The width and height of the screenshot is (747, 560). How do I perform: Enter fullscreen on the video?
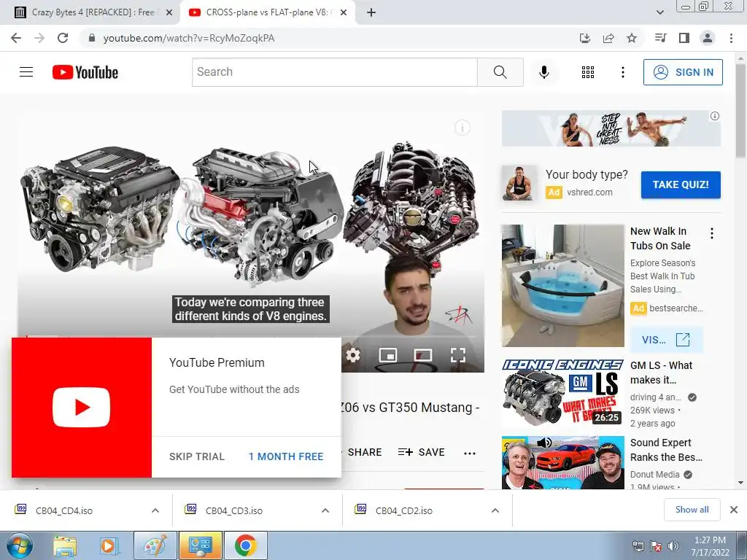458,355
